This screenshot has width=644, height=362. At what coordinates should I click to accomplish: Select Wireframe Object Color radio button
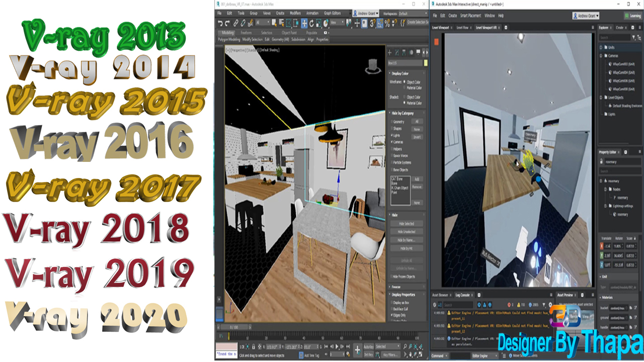[404, 82]
